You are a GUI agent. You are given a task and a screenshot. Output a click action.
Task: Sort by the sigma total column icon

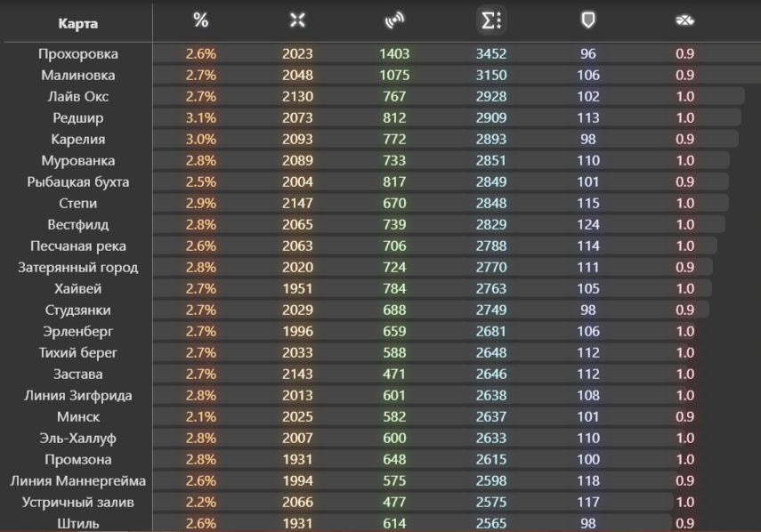491,21
